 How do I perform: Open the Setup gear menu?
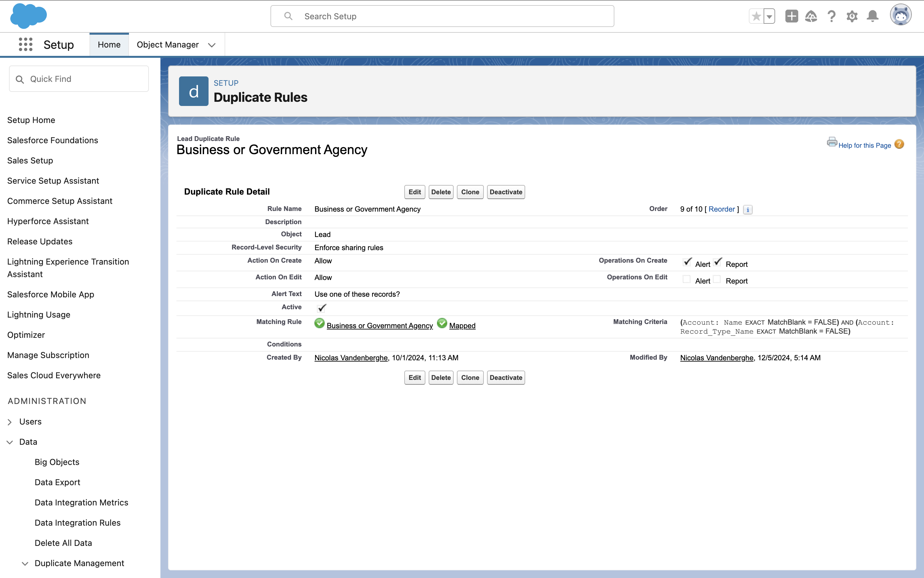(x=852, y=16)
